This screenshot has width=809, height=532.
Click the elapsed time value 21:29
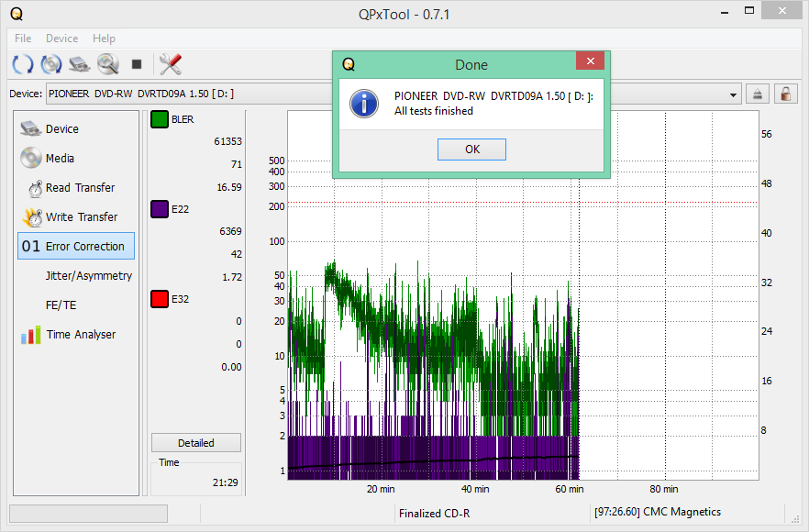(x=225, y=482)
